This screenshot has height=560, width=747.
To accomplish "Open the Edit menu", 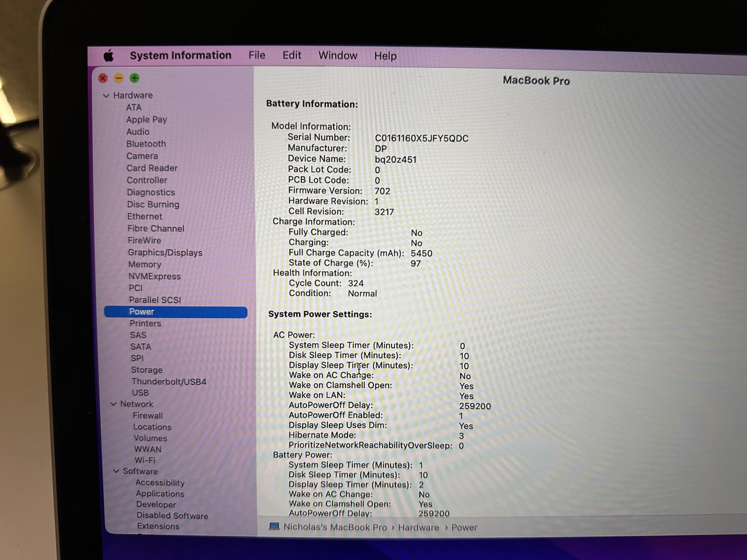I will pos(292,55).
